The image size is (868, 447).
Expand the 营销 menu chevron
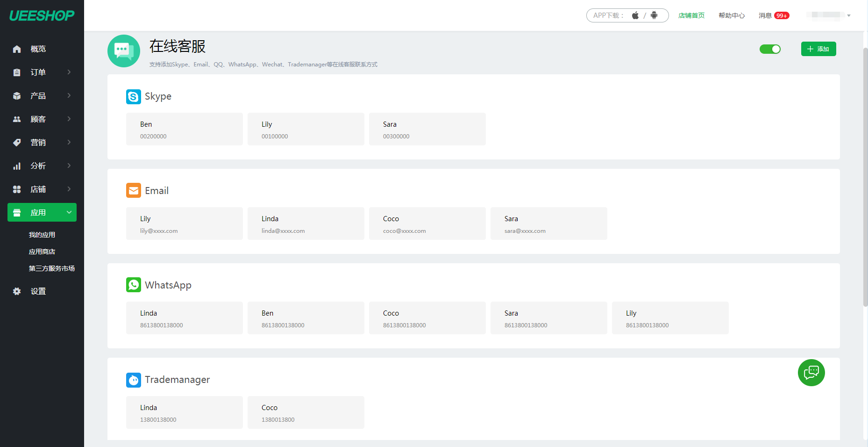(x=69, y=142)
